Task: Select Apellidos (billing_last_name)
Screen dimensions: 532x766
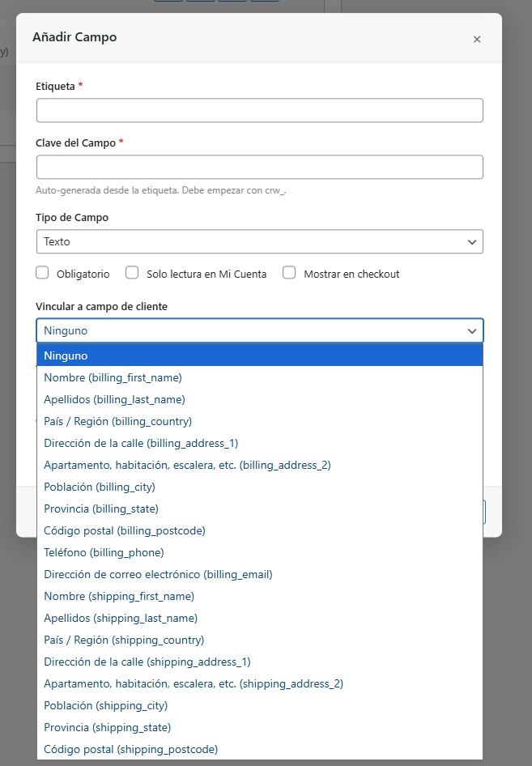Action: pos(114,399)
